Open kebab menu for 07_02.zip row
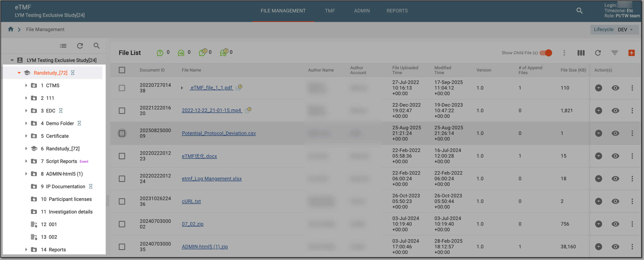Image resolution: width=644 pixels, height=260 pixels. click(x=632, y=224)
